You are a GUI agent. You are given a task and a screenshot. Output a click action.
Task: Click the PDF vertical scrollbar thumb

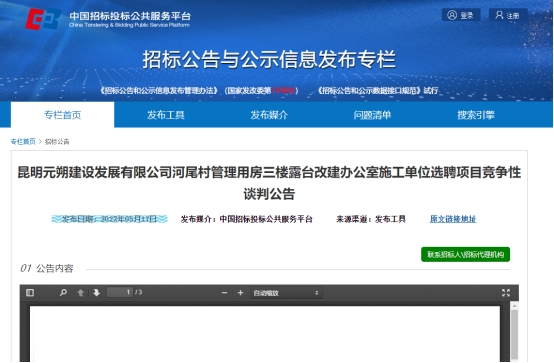tap(514, 334)
